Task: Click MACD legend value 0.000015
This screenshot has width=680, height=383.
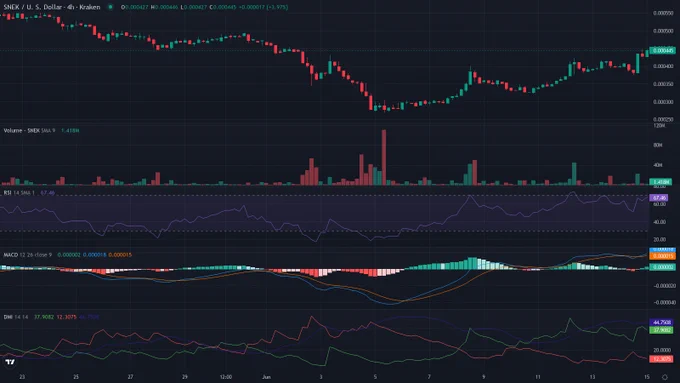Action: point(120,255)
